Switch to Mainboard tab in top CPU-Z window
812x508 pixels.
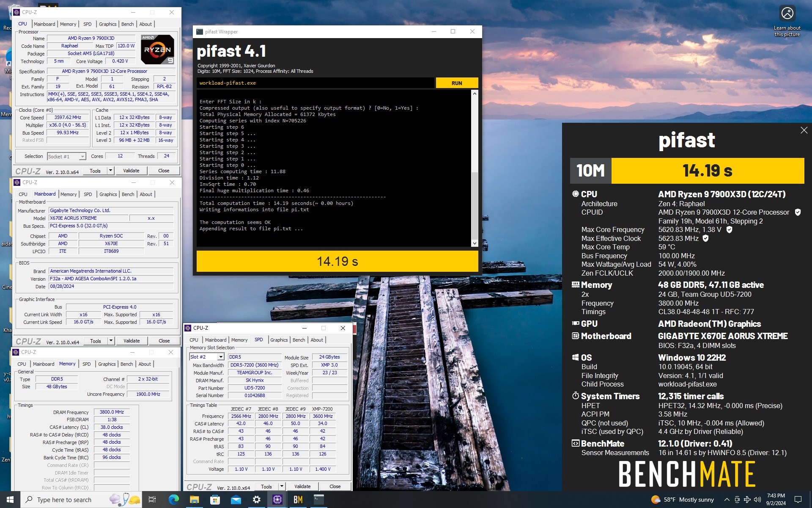click(44, 24)
